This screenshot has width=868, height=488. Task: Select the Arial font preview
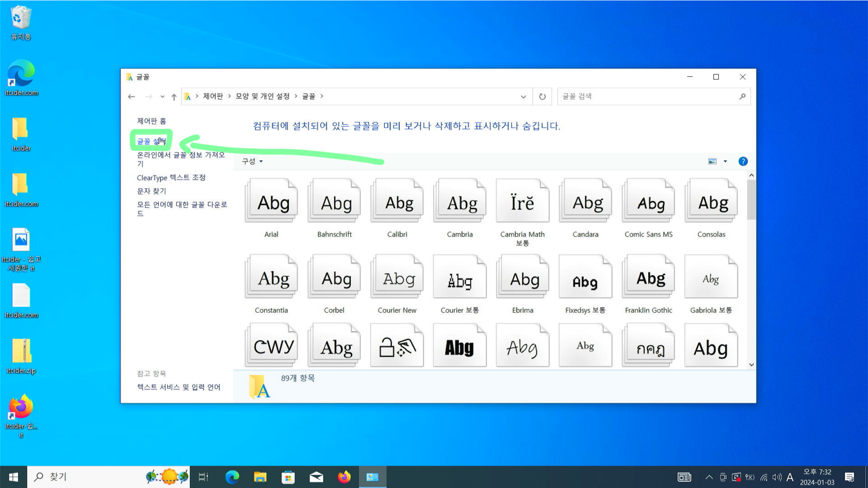click(271, 203)
